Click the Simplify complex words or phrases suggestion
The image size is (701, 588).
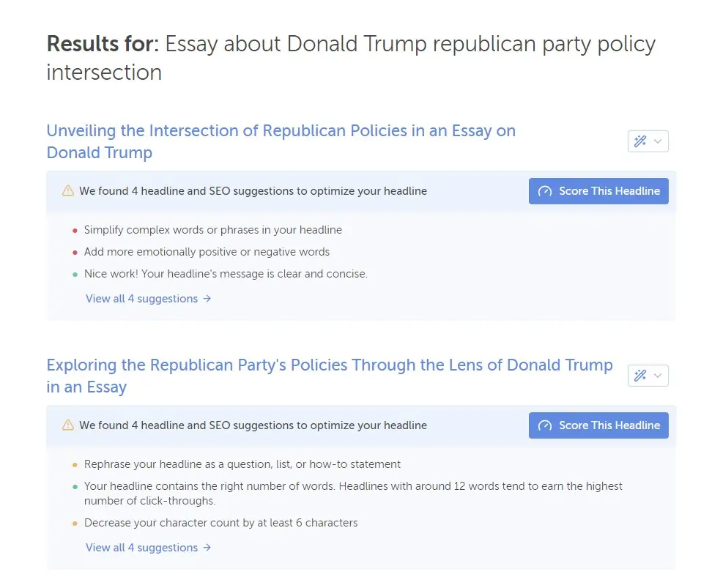pos(212,230)
